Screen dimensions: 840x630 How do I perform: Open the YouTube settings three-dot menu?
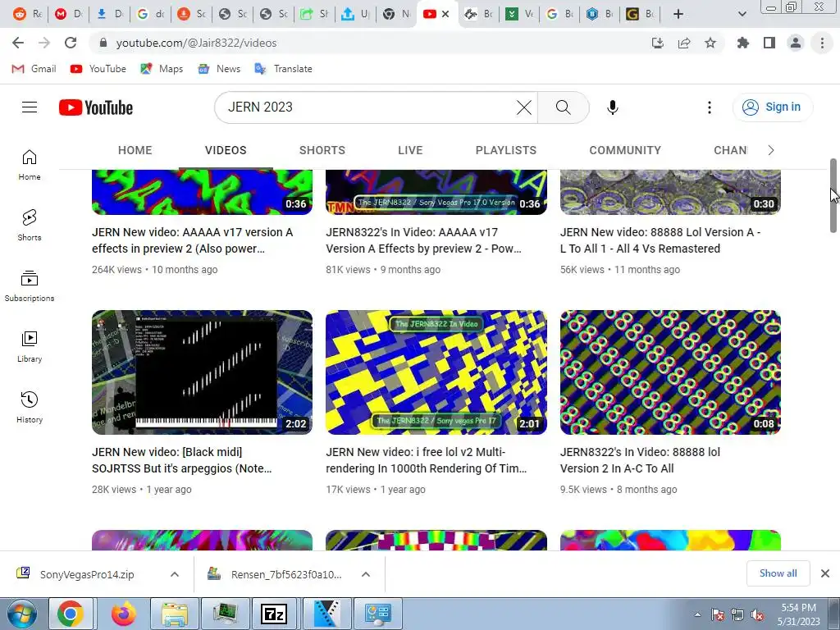[x=710, y=107]
